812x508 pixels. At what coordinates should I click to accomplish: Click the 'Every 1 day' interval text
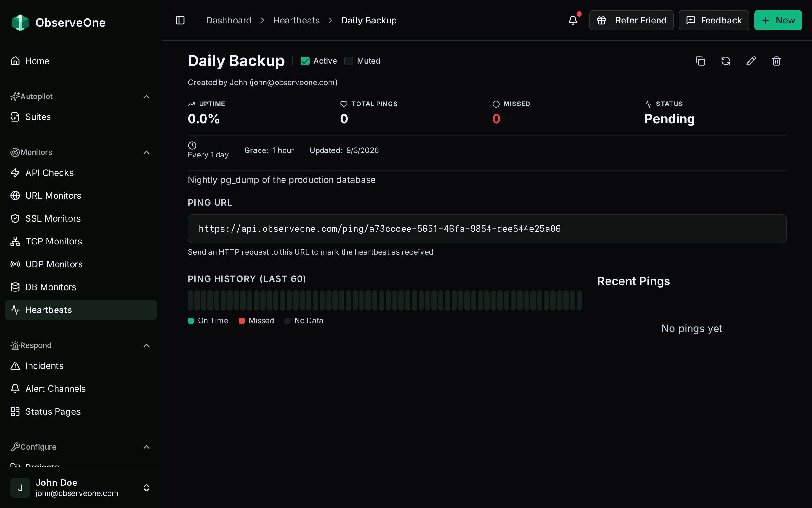(208, 155)
